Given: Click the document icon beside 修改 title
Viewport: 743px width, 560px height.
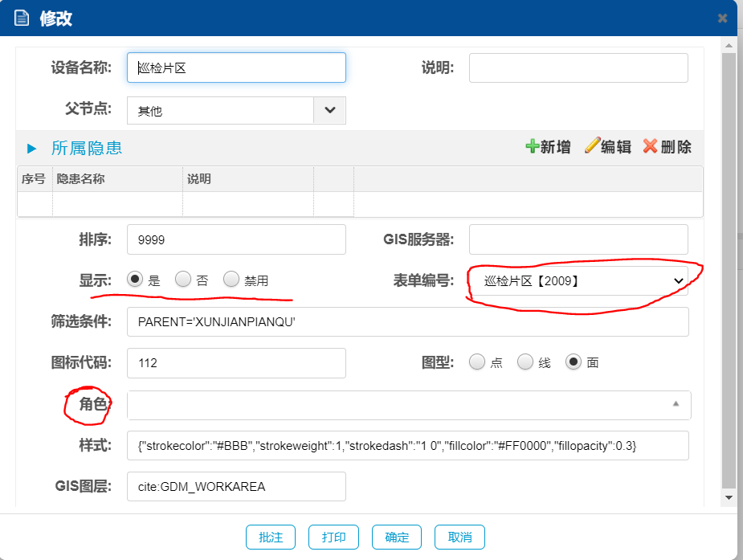Looking at the screenshot, I should pos(22,18).
